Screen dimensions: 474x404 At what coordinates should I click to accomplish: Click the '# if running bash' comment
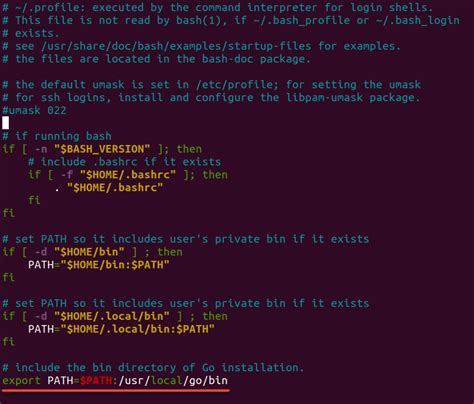(57, 136)
